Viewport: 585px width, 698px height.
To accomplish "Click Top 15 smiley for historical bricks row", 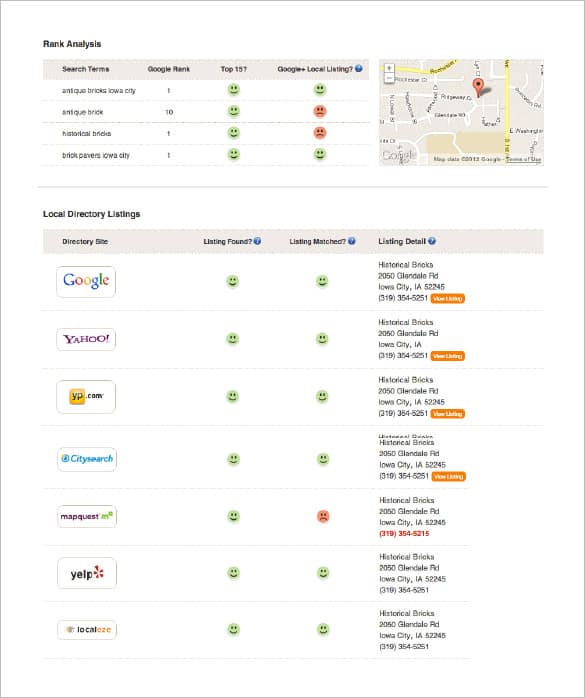I will (x=234, y=133).
